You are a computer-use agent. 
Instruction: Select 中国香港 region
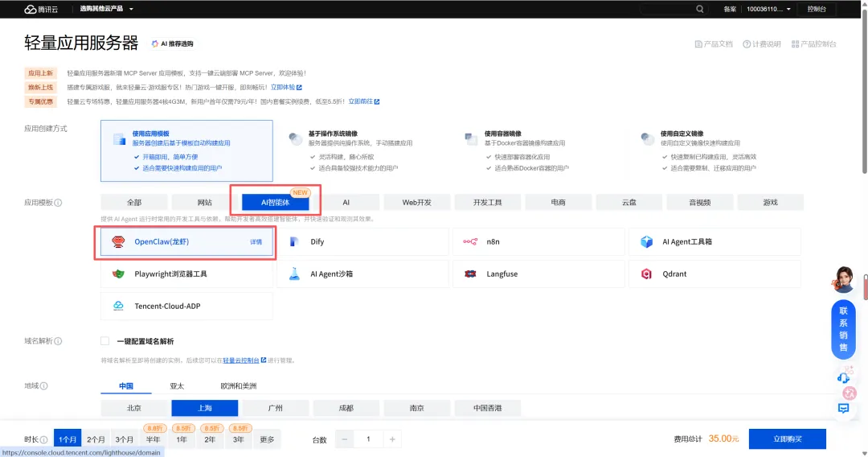pos(488,408)
